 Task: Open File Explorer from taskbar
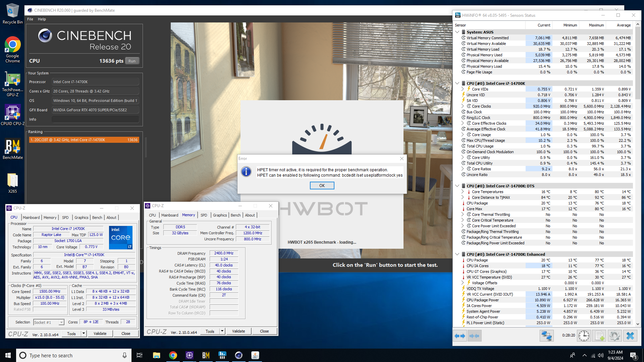point(156,355)
